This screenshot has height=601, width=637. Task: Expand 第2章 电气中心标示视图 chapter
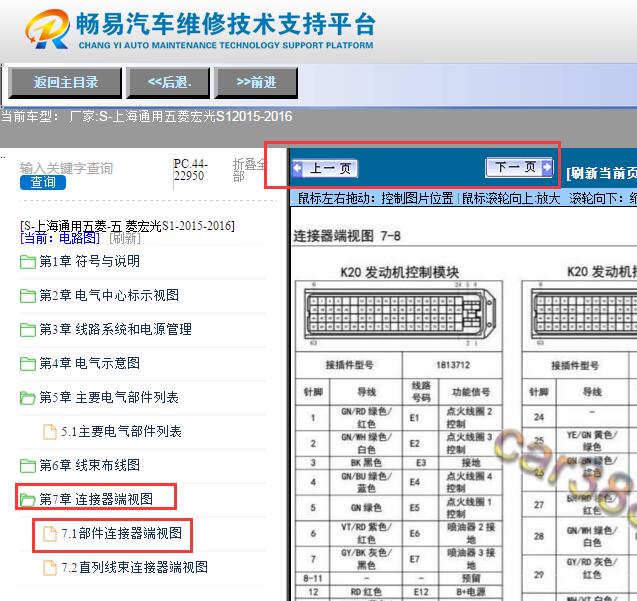(x=109, y=295)
